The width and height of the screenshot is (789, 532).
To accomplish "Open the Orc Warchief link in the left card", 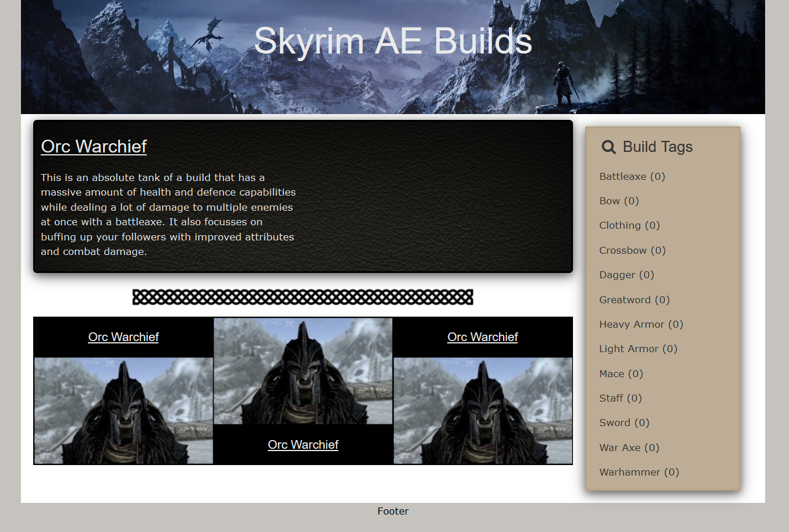I will [x=123, y=337].
